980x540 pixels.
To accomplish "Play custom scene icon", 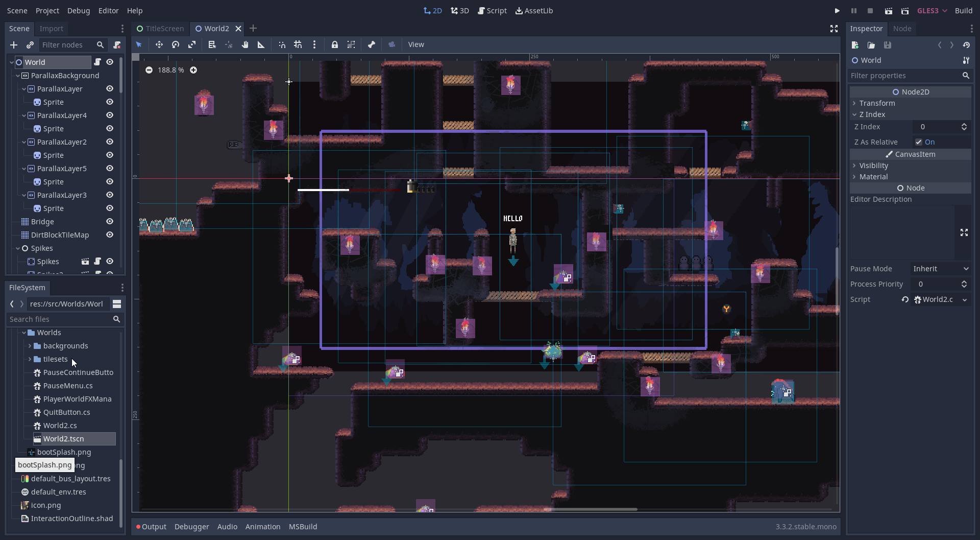I will tap(905, 11).
